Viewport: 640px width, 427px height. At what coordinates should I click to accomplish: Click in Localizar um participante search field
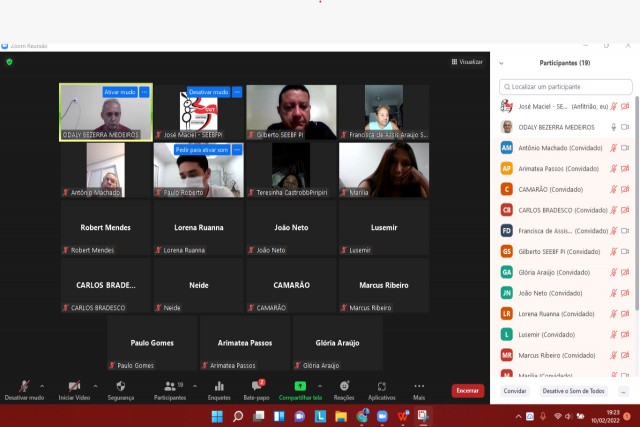[565, 87]
